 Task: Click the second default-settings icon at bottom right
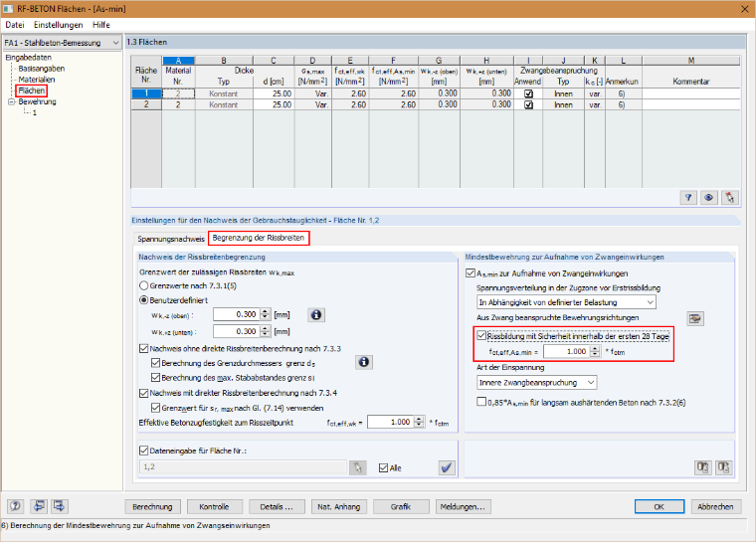tap(724, 467)
